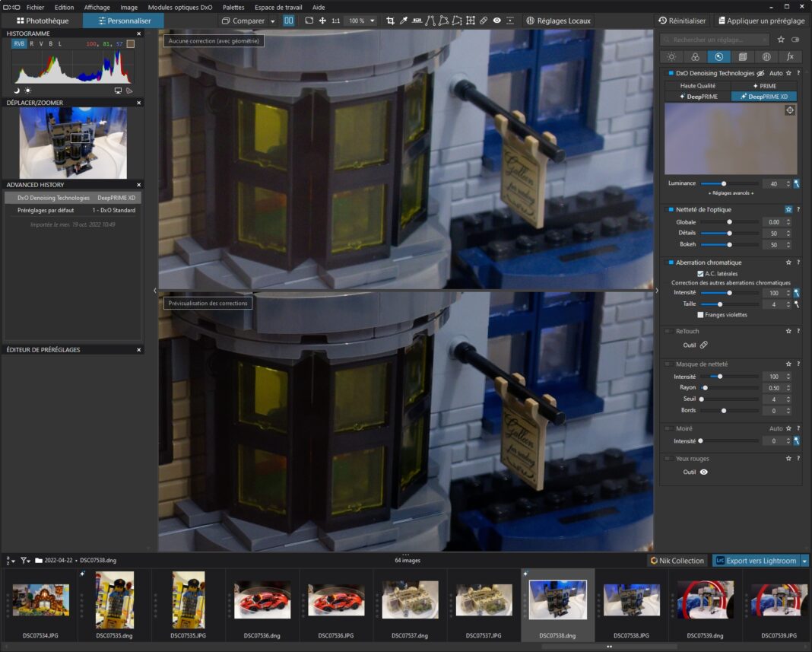Click Nik Collection button
Viewport: 812px width, 652px height.
click(677, 561)
